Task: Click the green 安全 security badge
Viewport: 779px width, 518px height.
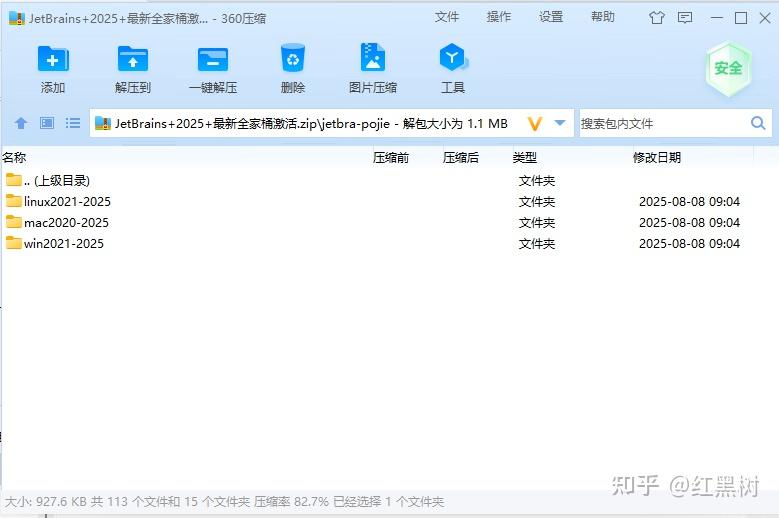Action: point(728,68)
